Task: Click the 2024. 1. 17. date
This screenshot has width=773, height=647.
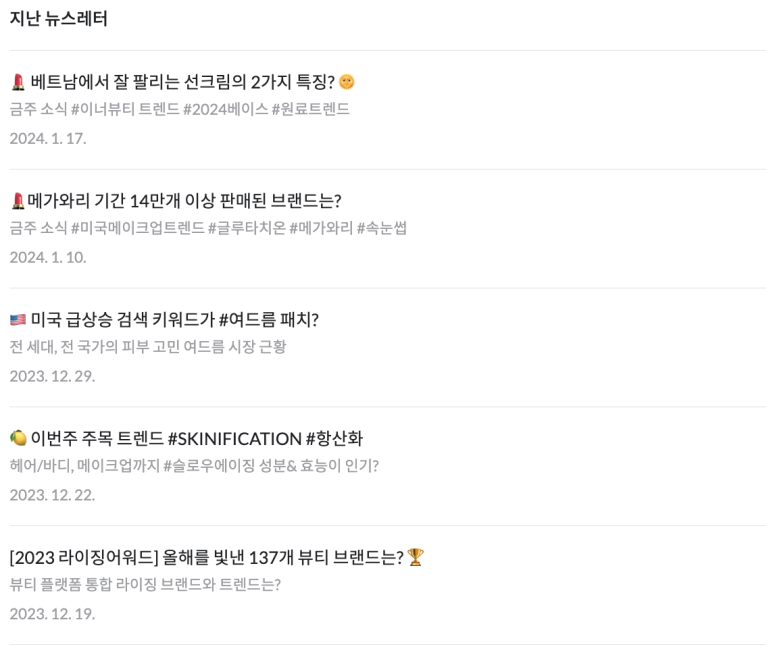Action: (48, 139)
